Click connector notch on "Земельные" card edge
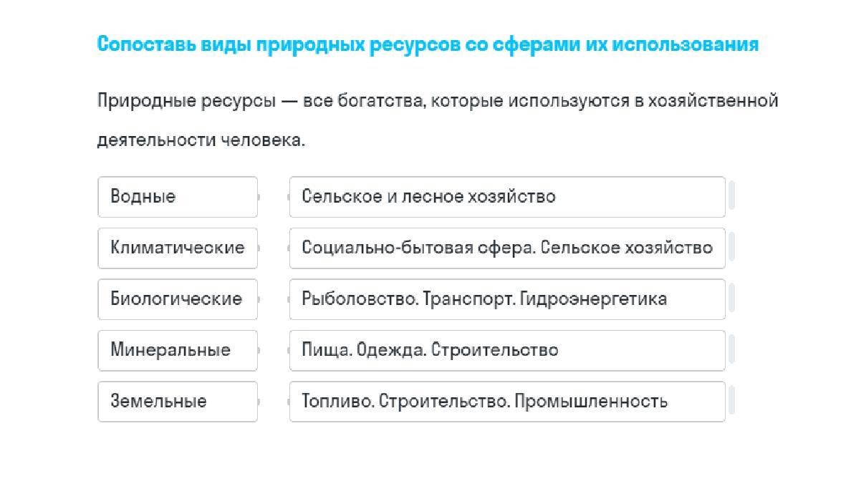The width and height of the screenshot is (851, 504). [x=258, y=402]
